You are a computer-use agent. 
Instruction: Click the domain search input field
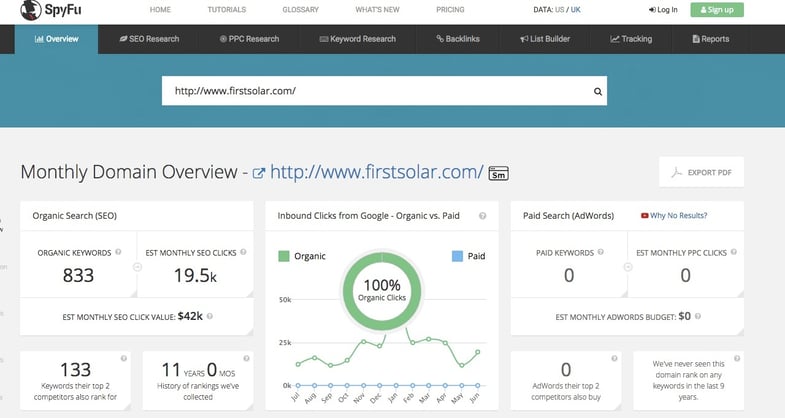375,91
